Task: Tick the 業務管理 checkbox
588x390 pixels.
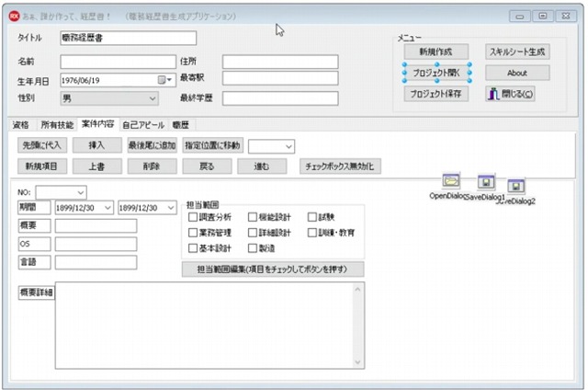Action: click(x=193, y=233)
